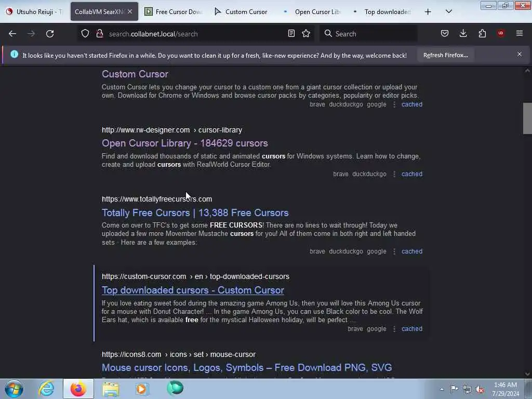The height and width of the screenshot is (399, 532).
Task: Switch to the Top downloaded tab
Action: pos(382,11)
